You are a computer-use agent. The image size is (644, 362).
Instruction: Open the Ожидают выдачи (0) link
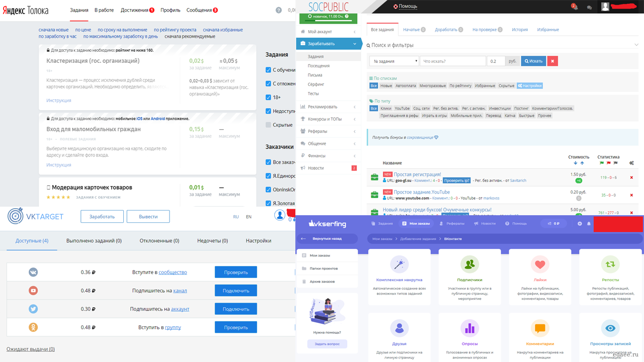(x=31, y=349)
